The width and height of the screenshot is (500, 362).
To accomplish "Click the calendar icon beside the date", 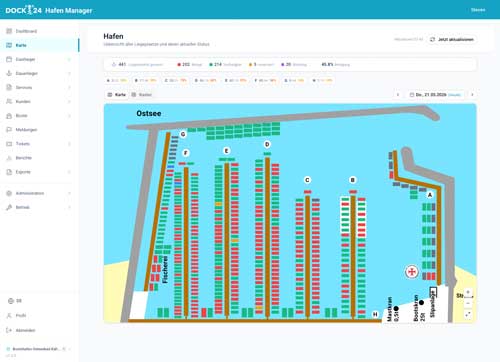I will coord(412,95).
